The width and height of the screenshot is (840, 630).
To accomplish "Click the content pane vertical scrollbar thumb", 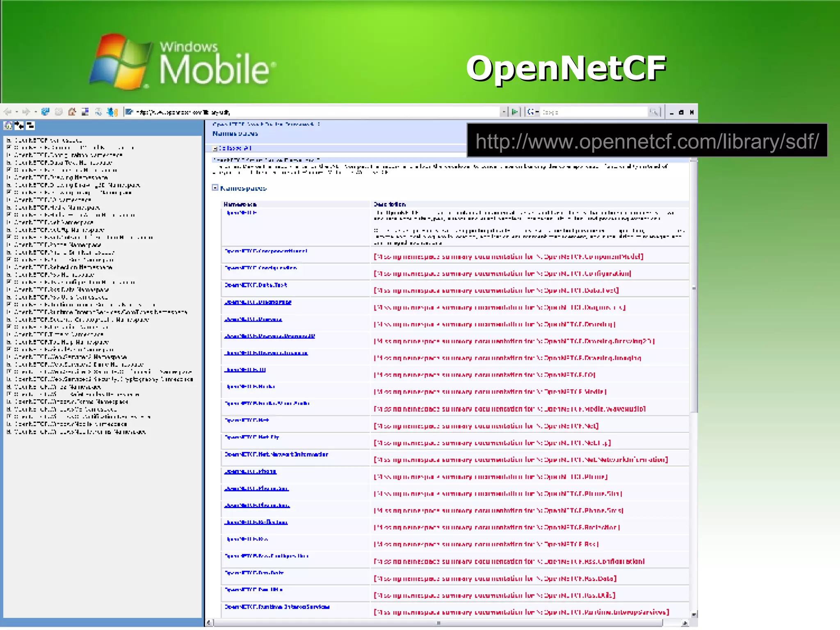I will [694, 287].
